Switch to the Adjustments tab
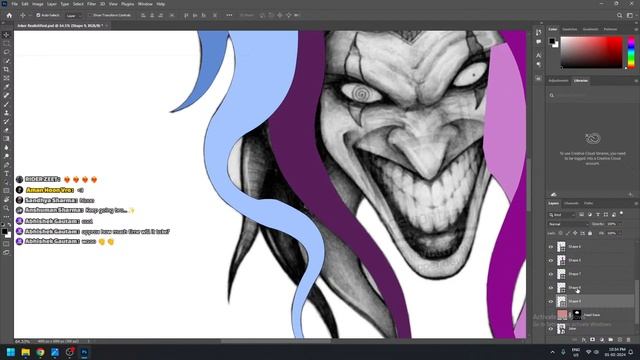The image size is (640, 360). tap(558, 81)
